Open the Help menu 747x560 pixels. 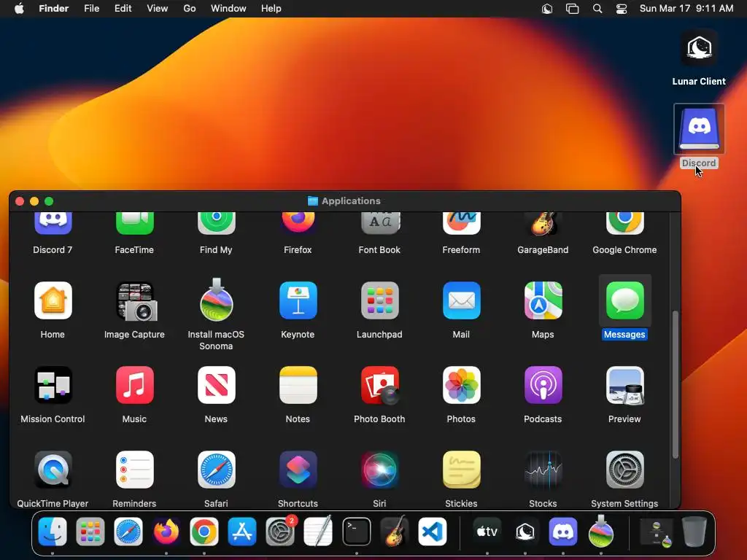[271, 9]
